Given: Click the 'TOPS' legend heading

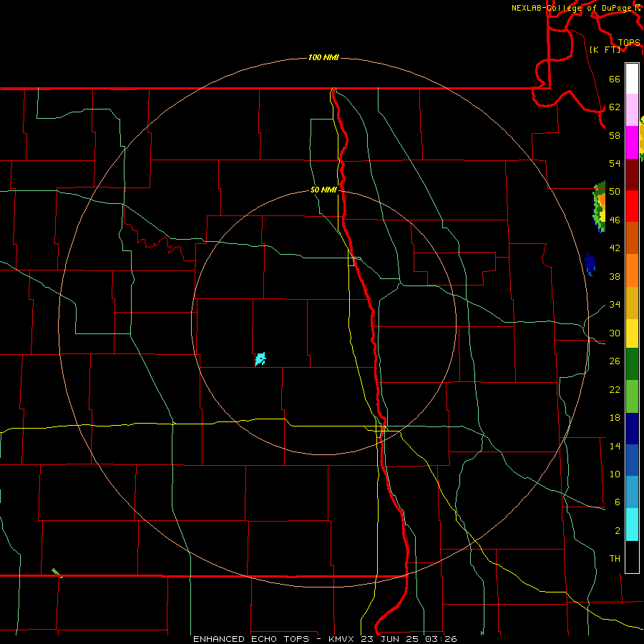Looking at the screenshot, I should click(x=629, y=42).
